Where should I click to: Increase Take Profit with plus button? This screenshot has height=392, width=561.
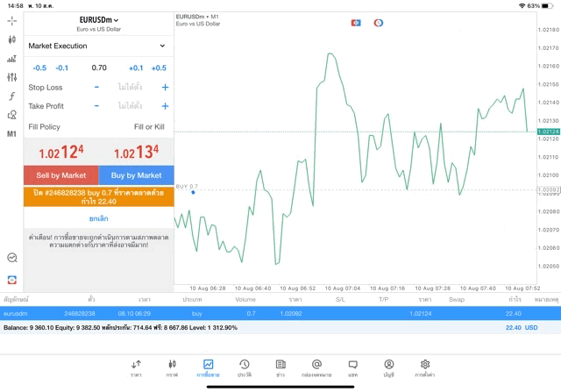165,106
